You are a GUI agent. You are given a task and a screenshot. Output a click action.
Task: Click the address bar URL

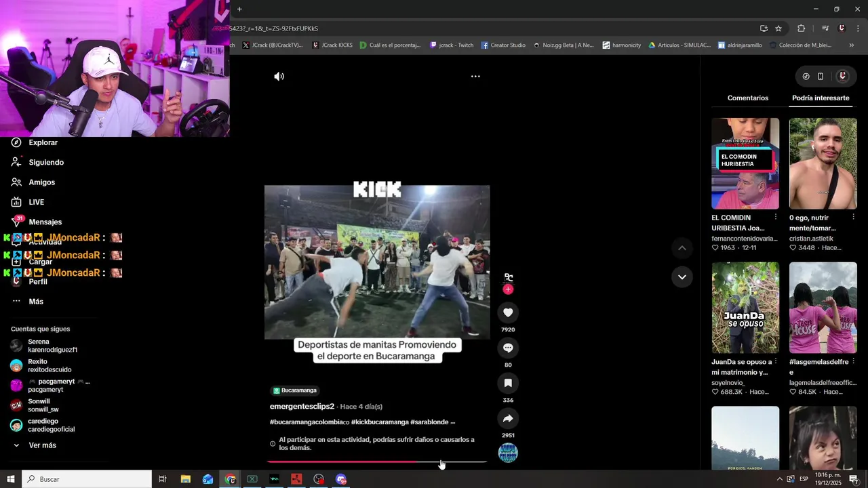coord(274,28)
